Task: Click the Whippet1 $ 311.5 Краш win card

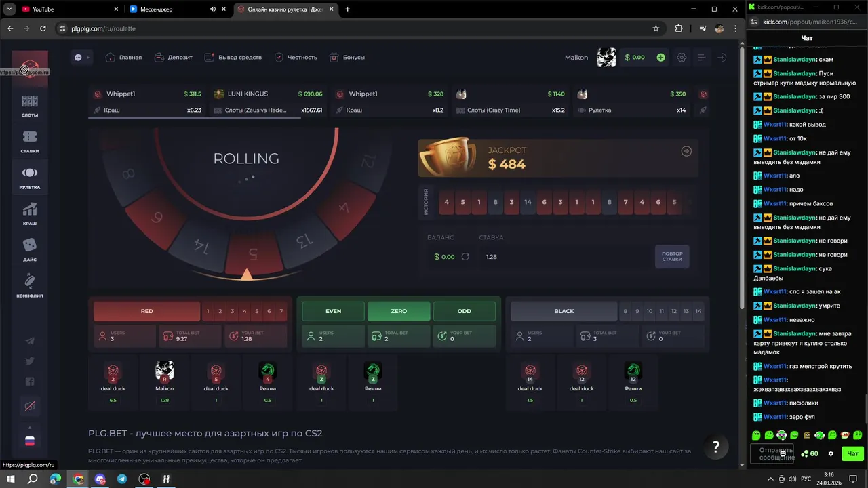Action: pos(146,102)
